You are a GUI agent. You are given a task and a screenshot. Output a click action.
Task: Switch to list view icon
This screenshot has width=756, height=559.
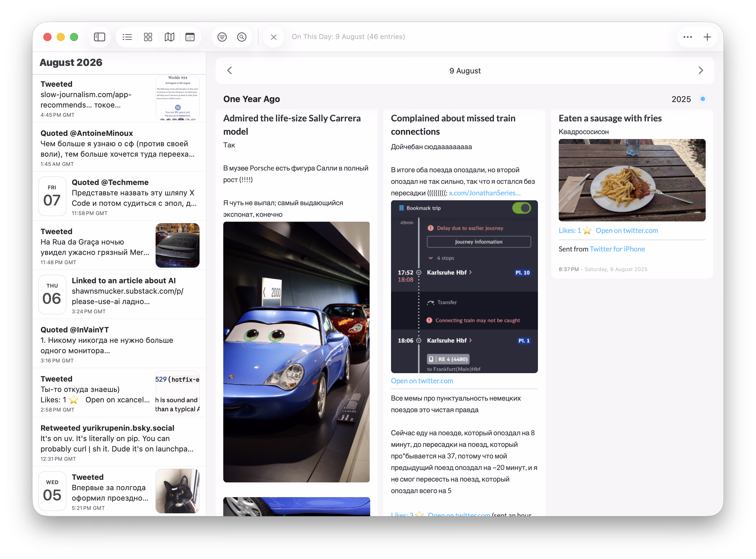pos(127,37)
